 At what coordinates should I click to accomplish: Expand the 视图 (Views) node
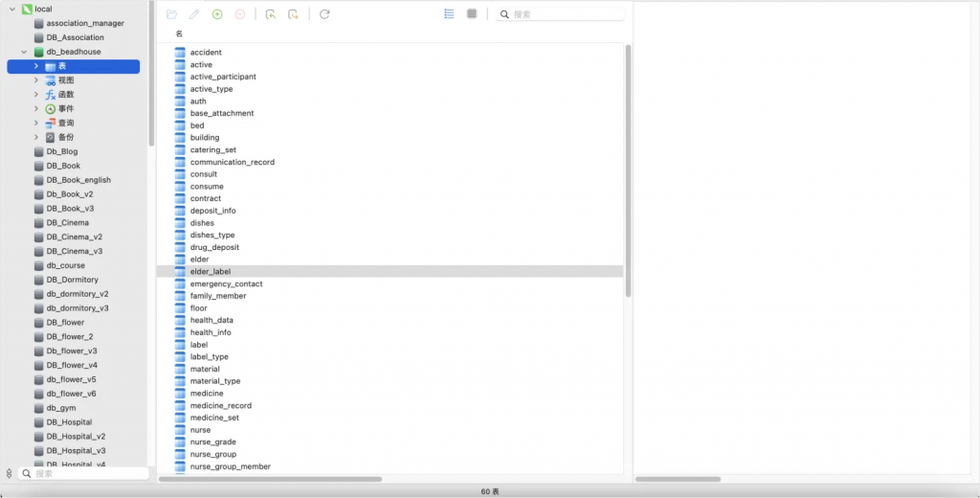coord(35,80)
